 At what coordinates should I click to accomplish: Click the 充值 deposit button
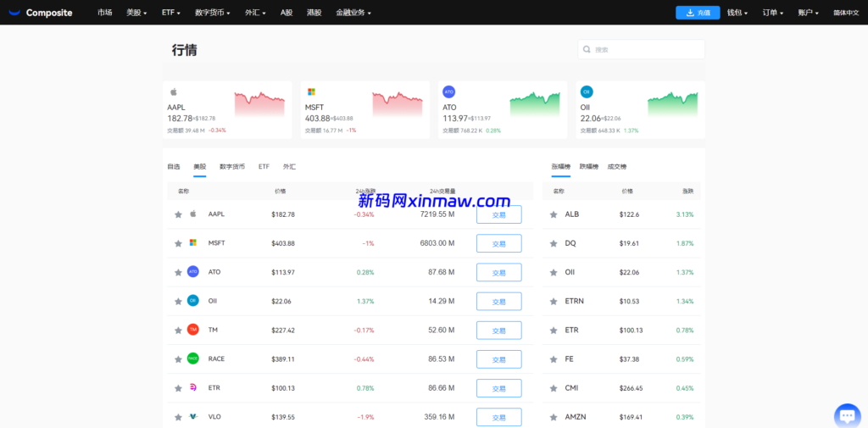tap(698, 12)
